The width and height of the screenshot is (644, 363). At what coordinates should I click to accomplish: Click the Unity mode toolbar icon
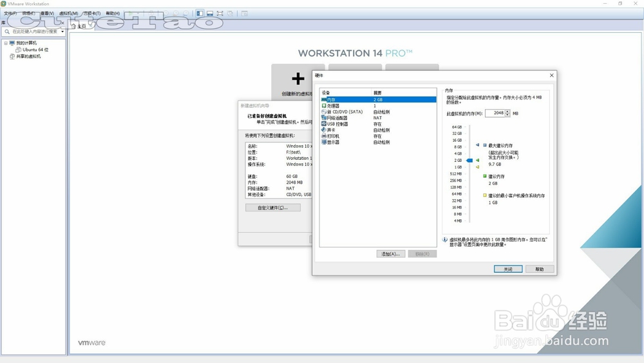click(231, 13)
